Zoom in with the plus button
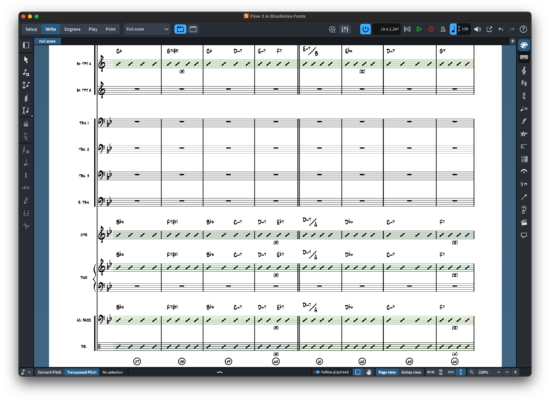 (515, 372)
